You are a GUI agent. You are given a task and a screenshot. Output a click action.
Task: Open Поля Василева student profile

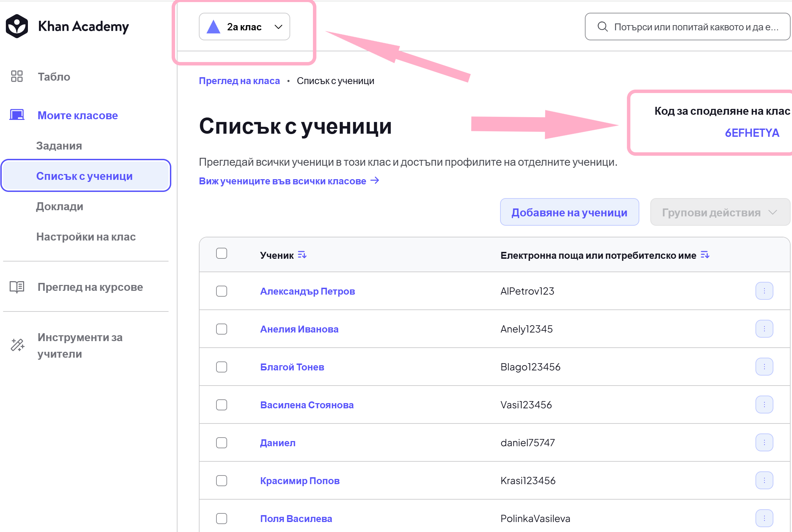tap(296, 519)
